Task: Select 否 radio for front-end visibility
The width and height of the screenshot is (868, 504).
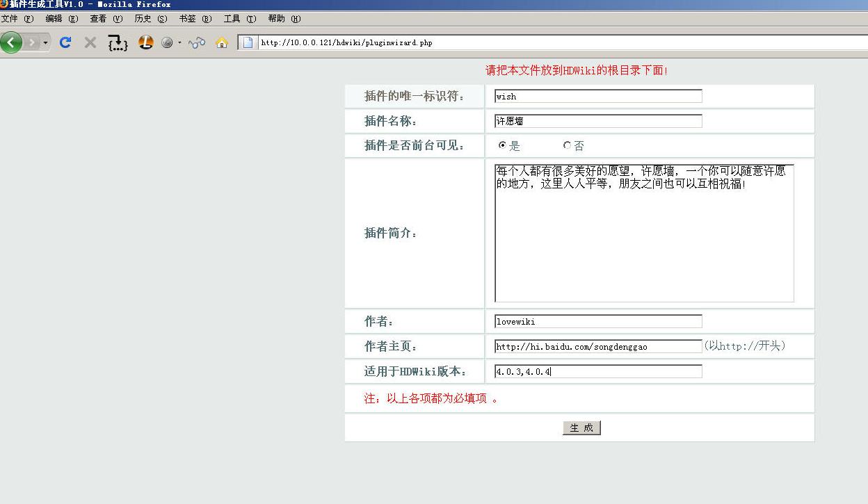Action: pos(567,145)
